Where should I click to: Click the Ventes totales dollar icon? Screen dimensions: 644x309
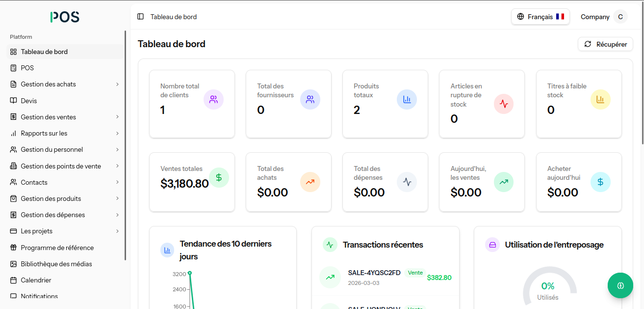point(219,178)
